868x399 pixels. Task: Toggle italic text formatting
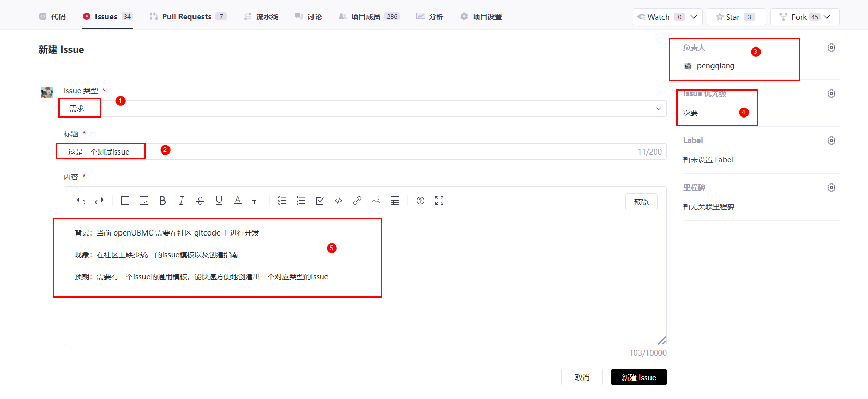[181, 201]
